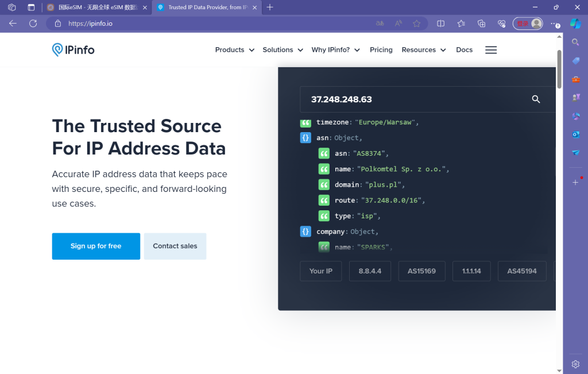
Task: Open a new tab with plus button
Action: tap(270, 7)
